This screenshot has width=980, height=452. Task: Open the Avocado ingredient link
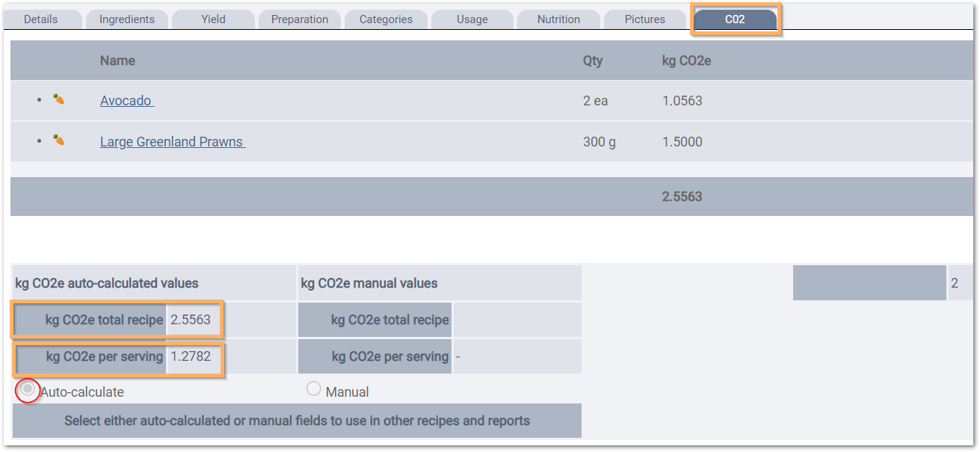coord(126,99)
